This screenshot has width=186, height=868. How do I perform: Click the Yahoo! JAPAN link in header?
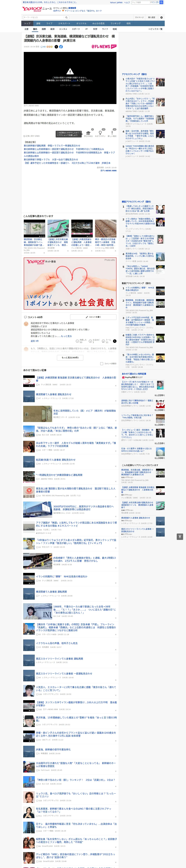[116, 2]
